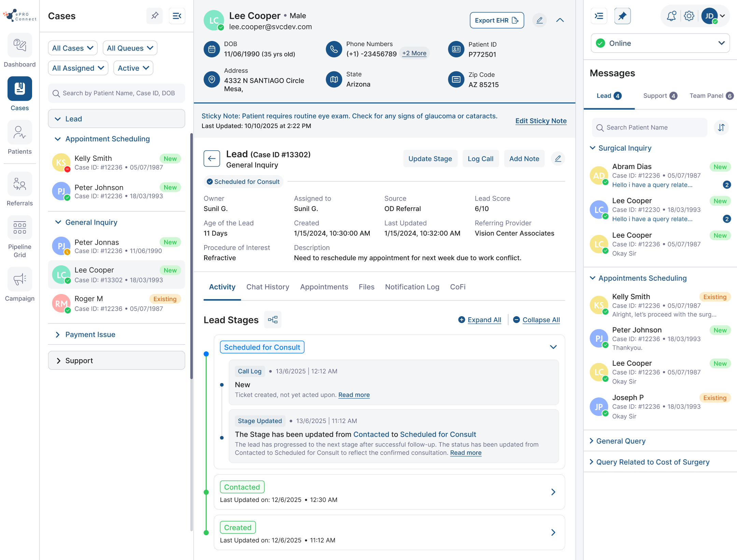Click the sort icon in Messages search
Image resolution: width=737 pixels, height=560 pixels.
click(x=721, y=128)
